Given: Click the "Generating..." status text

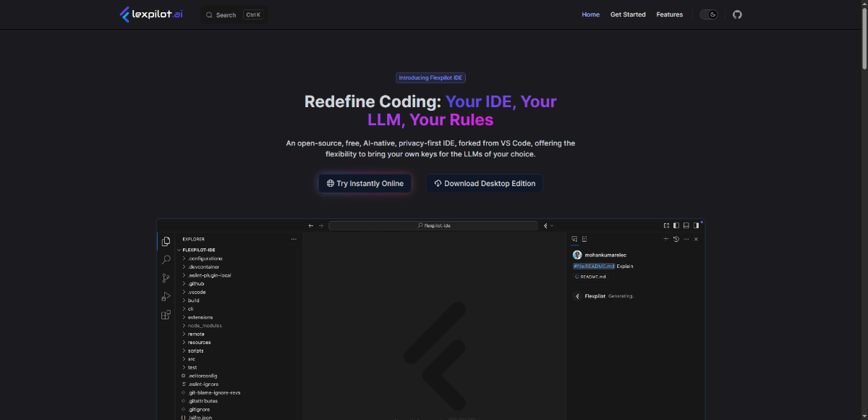Looking at the screenshot, I should (622, 296).
